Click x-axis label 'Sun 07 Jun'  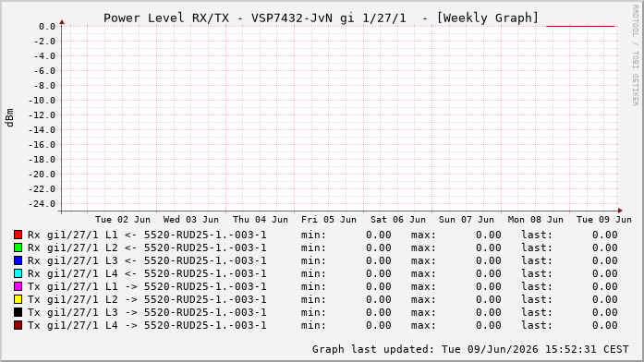tap(467, 220)
